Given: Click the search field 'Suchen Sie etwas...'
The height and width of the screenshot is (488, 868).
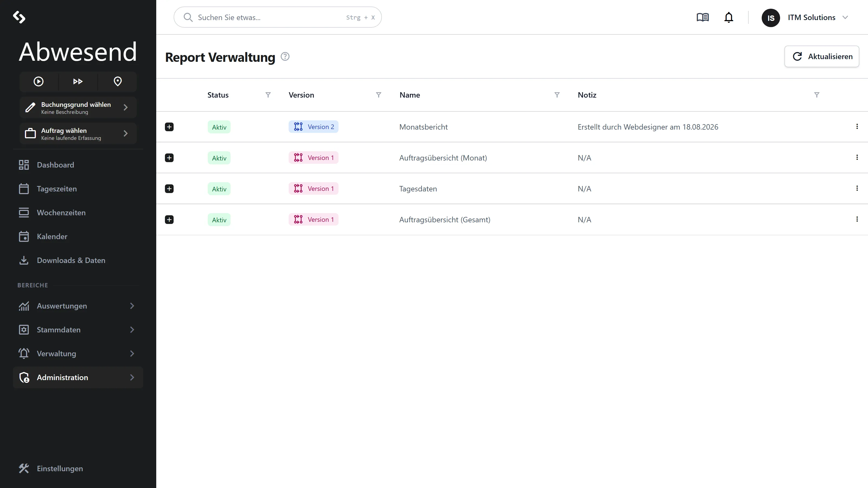Looking at the screenshot, I should click(x=277, y=17).
